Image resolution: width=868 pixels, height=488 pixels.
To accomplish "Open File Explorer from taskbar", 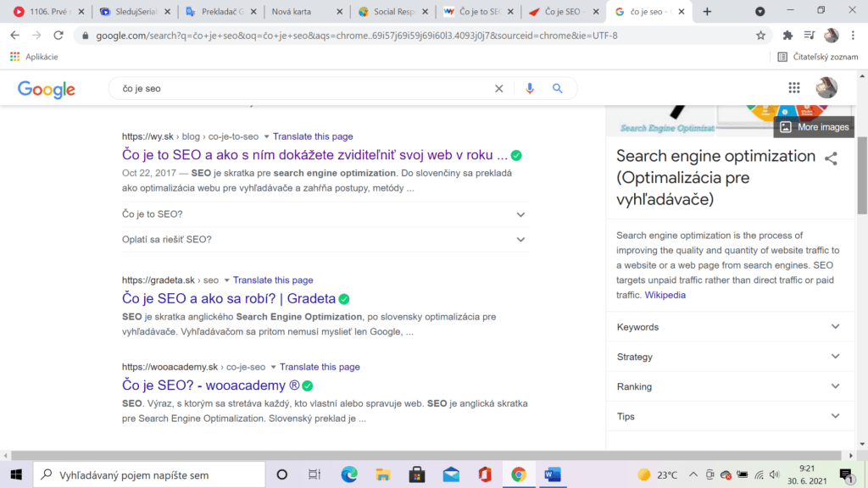I will (383, 474).
